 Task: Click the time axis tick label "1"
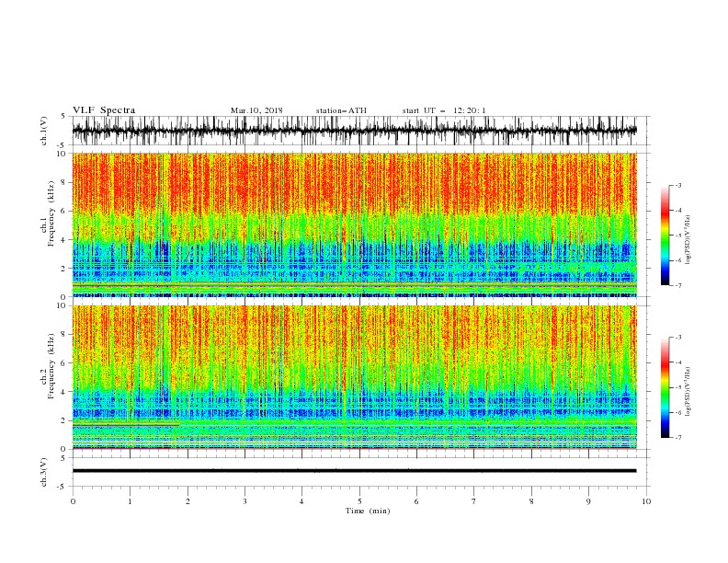(130, 501)
